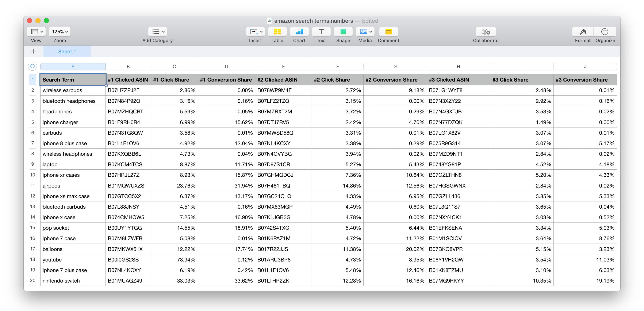Viewport: 644px width, 311px height.
Task: Click the #3 Conversion Share header
Action: pyautogui.click(x=585, y=80)
